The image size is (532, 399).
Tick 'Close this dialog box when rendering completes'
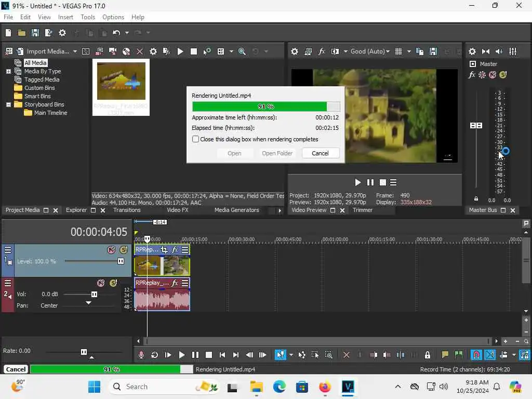pos(195,139)
